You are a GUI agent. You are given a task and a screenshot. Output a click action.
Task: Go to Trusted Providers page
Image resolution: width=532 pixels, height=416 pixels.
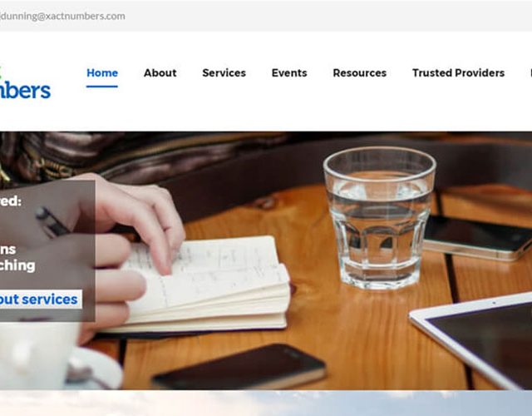[458, 73]
